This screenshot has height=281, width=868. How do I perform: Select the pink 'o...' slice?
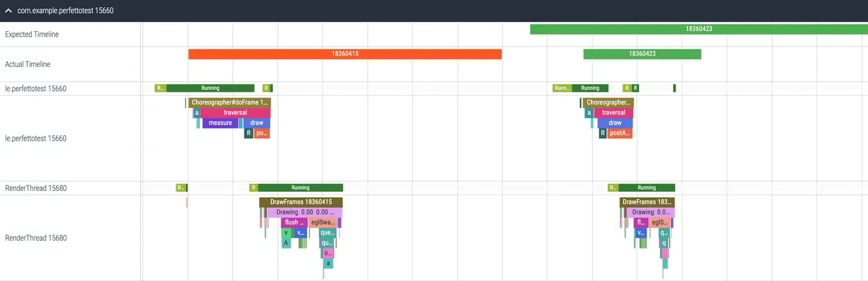(x=329, y=253)
